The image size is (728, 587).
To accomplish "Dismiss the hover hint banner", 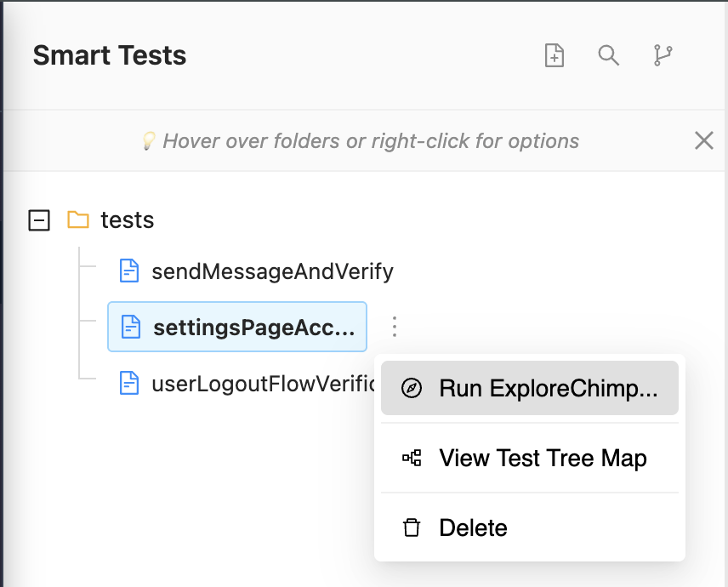I will pos(703,141).
